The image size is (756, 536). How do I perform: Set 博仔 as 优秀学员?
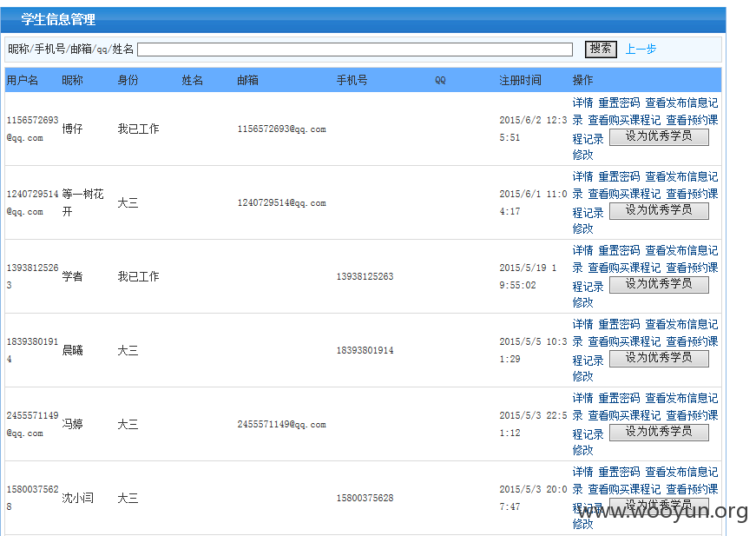(659, 136)
